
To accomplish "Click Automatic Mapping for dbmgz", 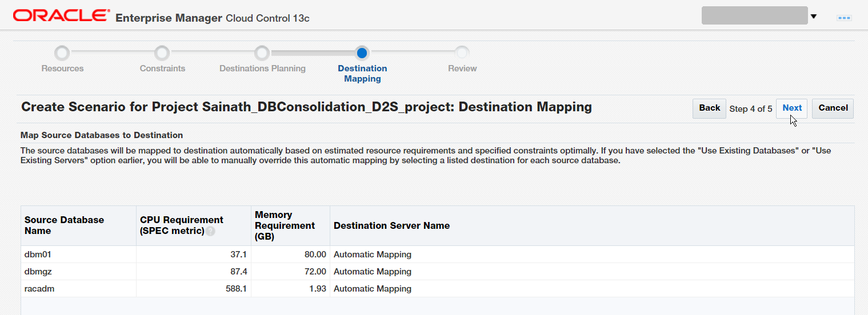I will click(x=373, y=272).
